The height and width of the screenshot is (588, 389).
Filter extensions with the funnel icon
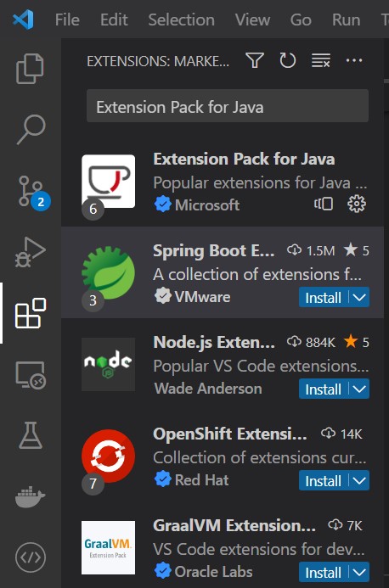coord(255,60)
